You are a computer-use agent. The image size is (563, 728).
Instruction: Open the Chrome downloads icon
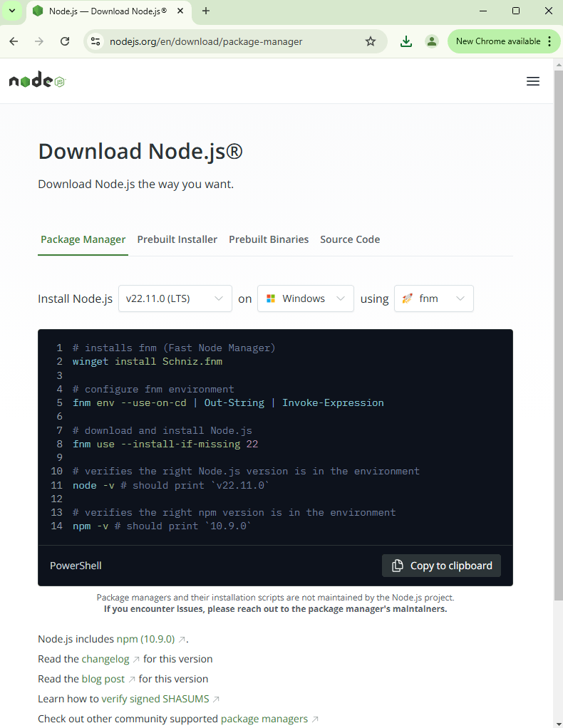coord(406,41)
